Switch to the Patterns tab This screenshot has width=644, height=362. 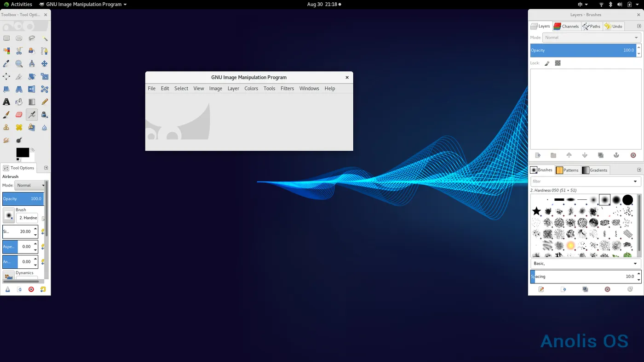tap(567, 170)
